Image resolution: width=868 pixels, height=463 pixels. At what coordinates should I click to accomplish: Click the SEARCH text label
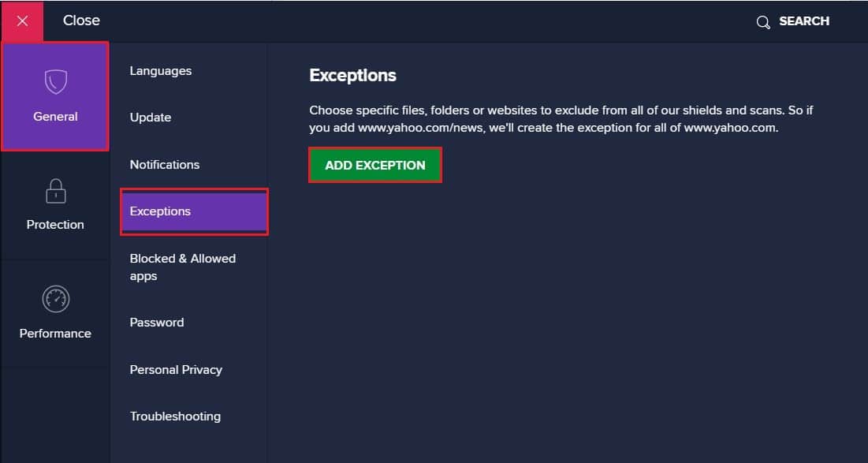pyautogui.click(x=804, y=21)
